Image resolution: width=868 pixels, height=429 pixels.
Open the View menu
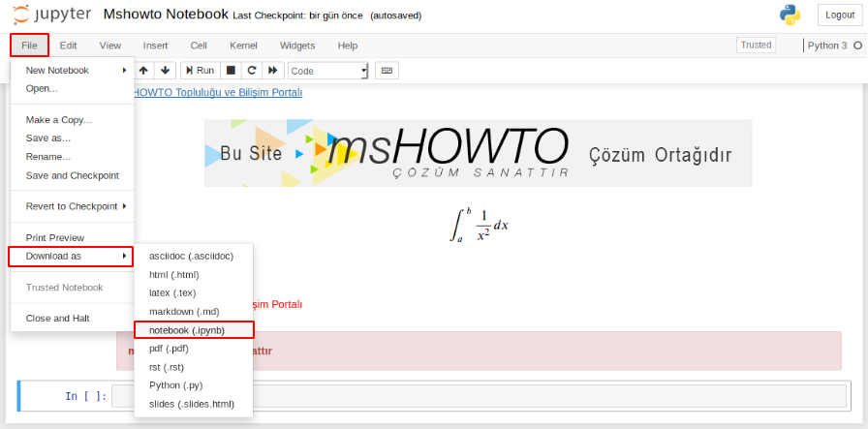coord(110,46)
